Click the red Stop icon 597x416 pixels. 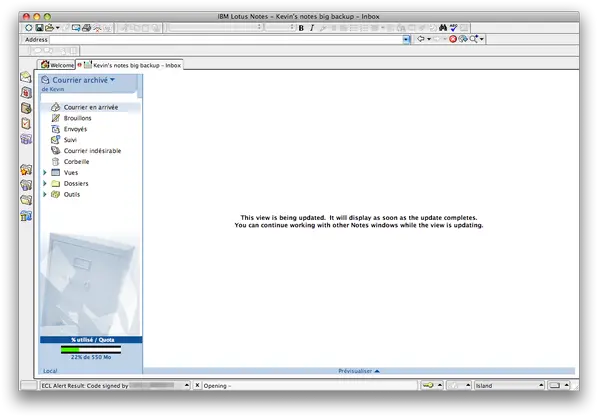tap(453, 39)
